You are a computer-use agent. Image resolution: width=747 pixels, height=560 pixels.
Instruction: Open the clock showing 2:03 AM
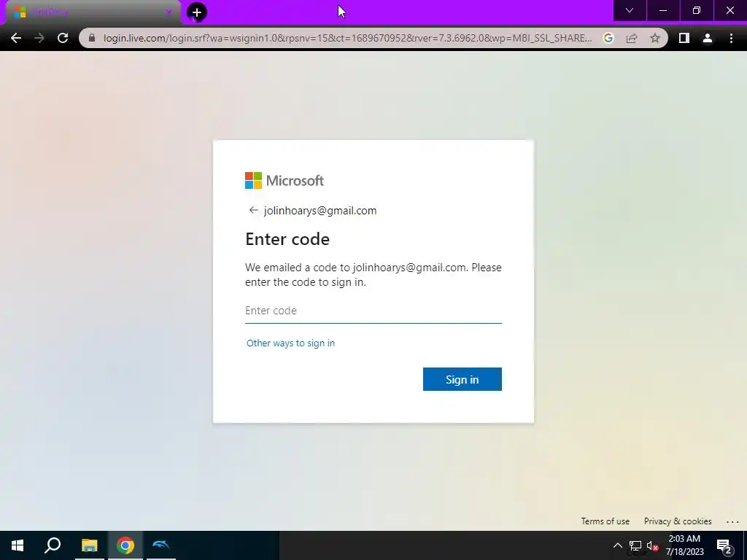tap(684, 545)
